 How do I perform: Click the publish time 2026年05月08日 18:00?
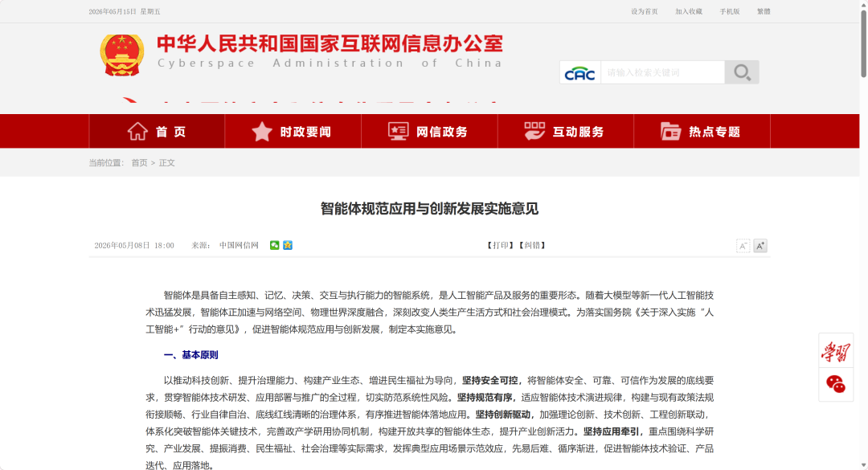coord(134,245)
